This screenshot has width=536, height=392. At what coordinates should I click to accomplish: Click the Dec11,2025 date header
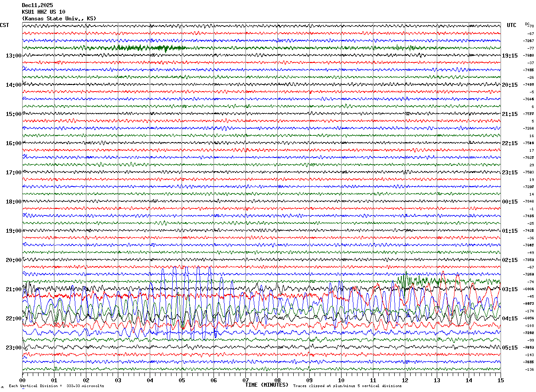point(37,5)
